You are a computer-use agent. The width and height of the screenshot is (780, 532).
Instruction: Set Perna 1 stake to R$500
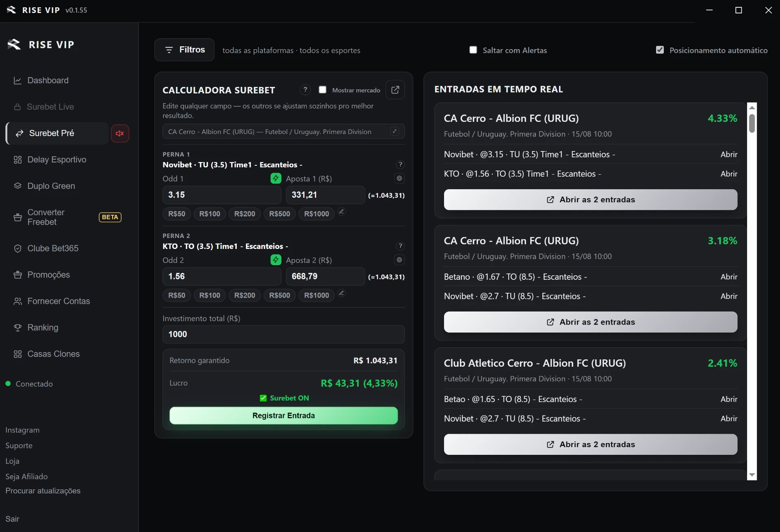click(279, 214)
